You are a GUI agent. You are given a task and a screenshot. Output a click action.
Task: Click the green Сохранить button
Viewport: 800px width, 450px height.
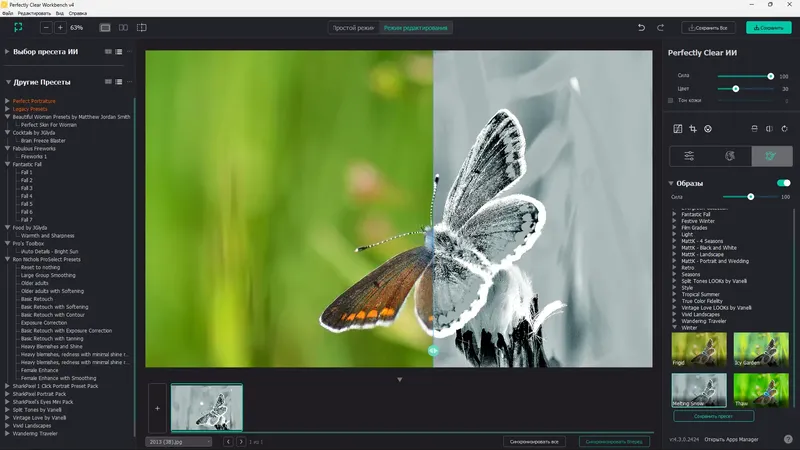click(x=768, y=28)
